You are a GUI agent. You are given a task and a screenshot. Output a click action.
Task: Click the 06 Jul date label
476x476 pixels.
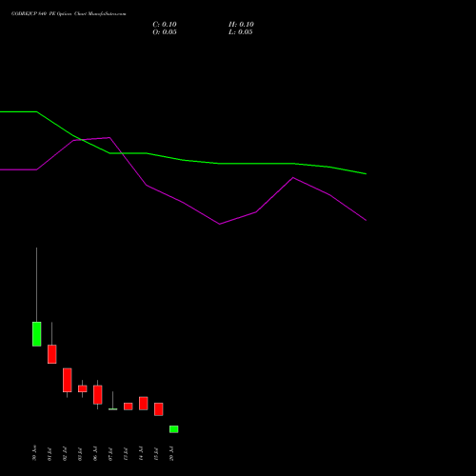click(95, 454)
